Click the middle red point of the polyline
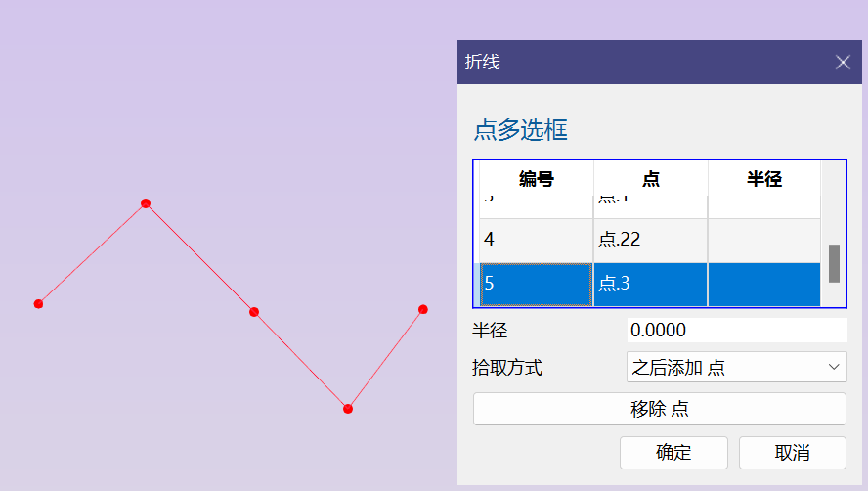 (x=254, y=312)
